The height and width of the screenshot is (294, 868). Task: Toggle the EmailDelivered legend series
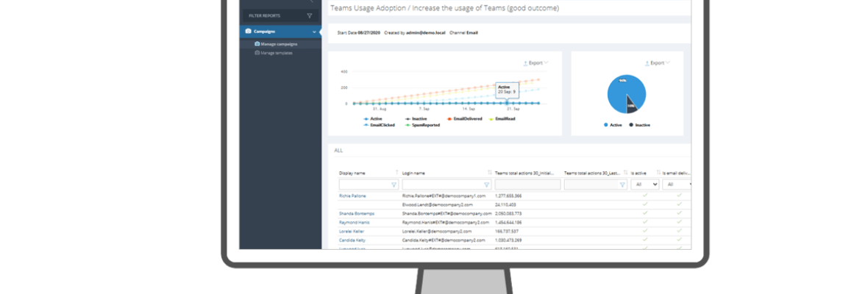[464, 119]
